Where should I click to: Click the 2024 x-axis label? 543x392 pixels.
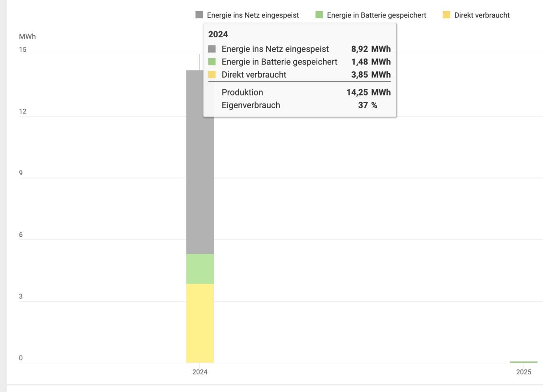tap(200, 372)
